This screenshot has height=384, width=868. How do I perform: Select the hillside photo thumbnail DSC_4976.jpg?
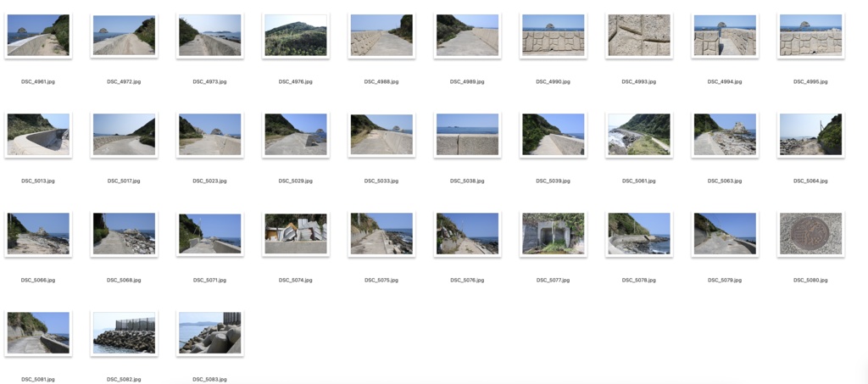point(296,36)
